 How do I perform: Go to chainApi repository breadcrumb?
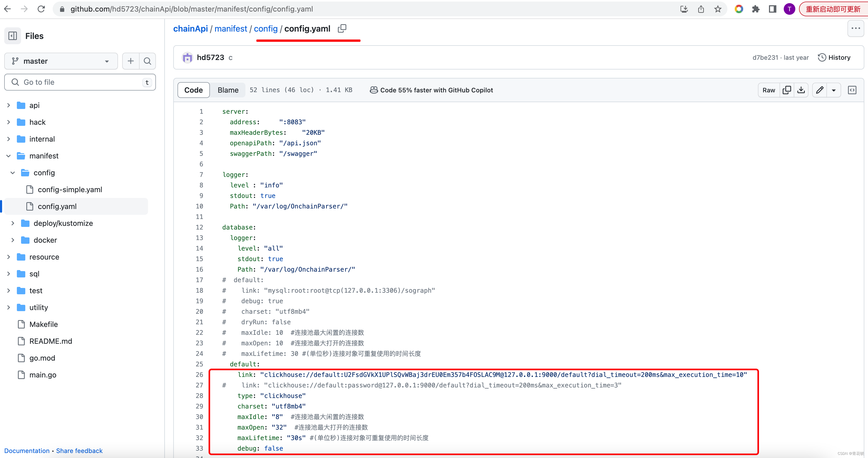(x=190, y=29)
